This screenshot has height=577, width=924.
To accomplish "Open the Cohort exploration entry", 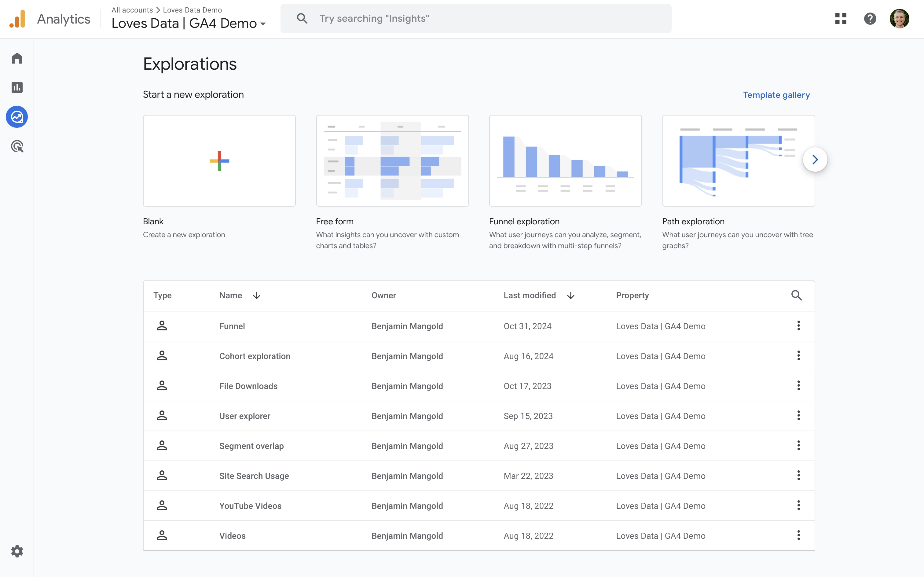I will [x=255, y=356].
